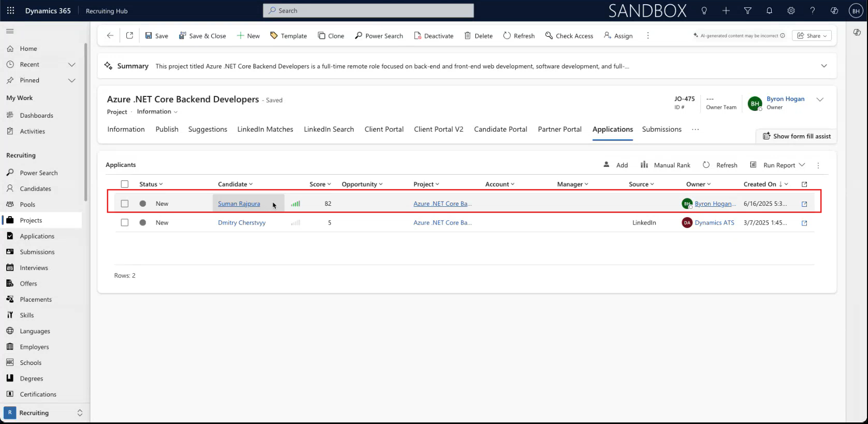868x424 pixels.
Task: Click Power Search in command bar
Action: pos(379,36)
